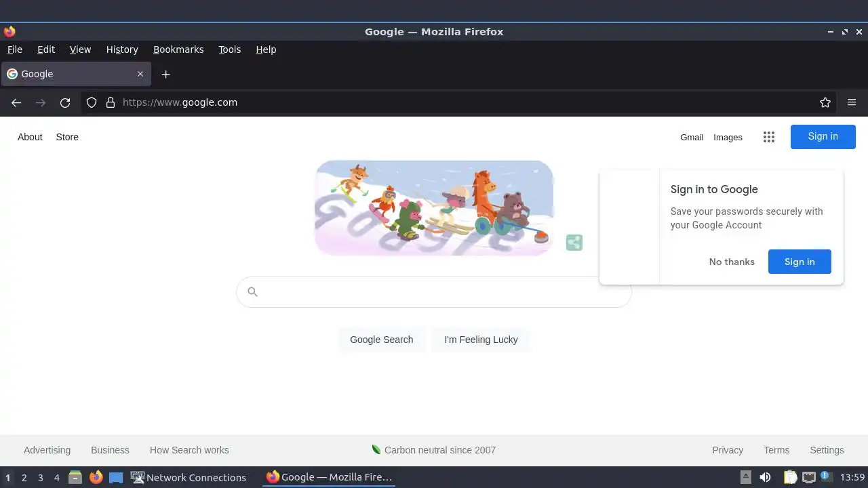This screenshot has height=488, width=868.
Task: Share the Google Doodle
Action: 574,243
